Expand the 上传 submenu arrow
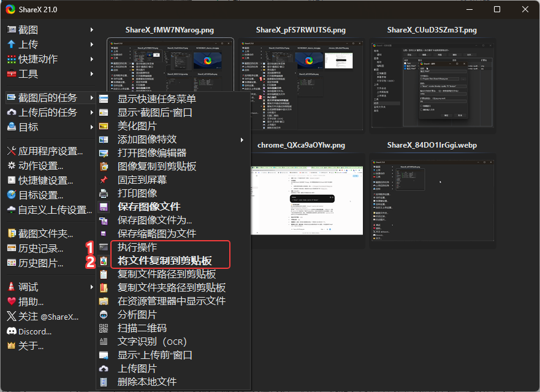 pyautogui.click(x=91, y=44)
